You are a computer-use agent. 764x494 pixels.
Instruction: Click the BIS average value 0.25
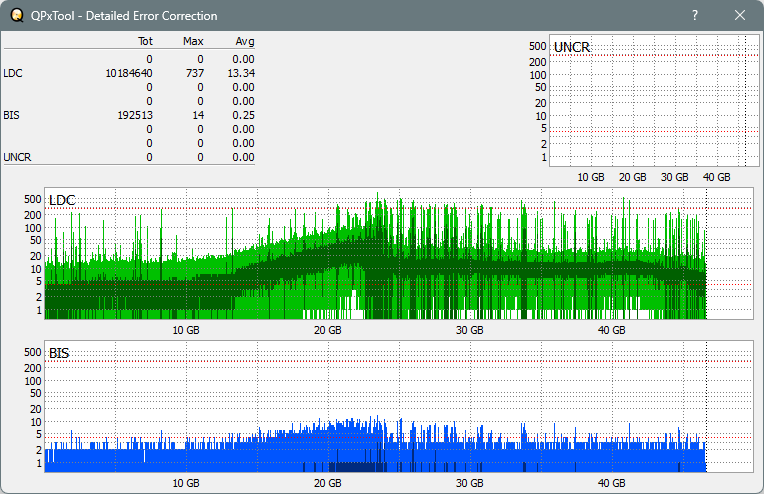point(244,115)
